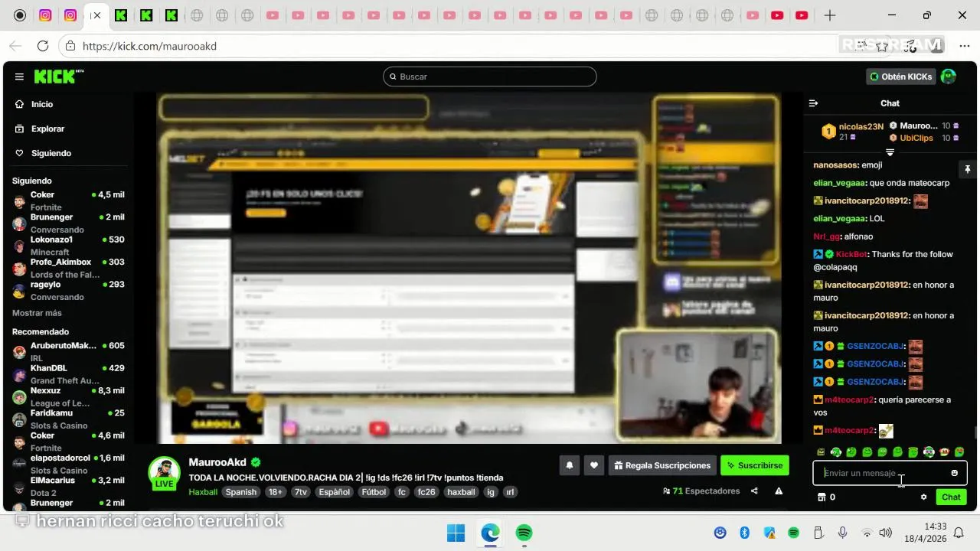Click nicolas23N in the gift leaderboard

(x=861, y=126)
